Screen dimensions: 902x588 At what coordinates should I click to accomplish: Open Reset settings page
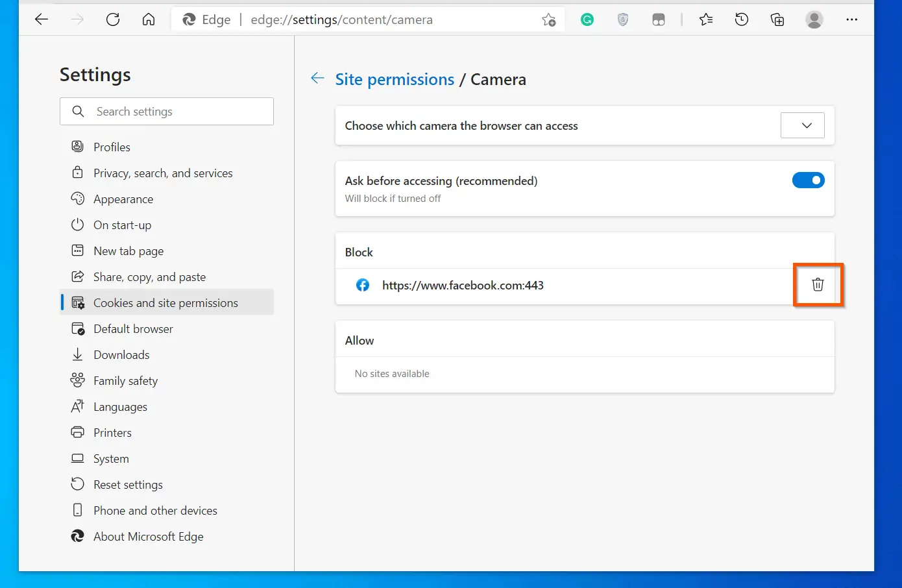point(167,484)
